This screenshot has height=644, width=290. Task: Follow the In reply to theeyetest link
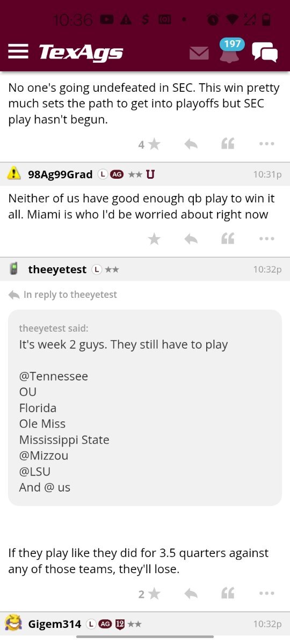70,294
